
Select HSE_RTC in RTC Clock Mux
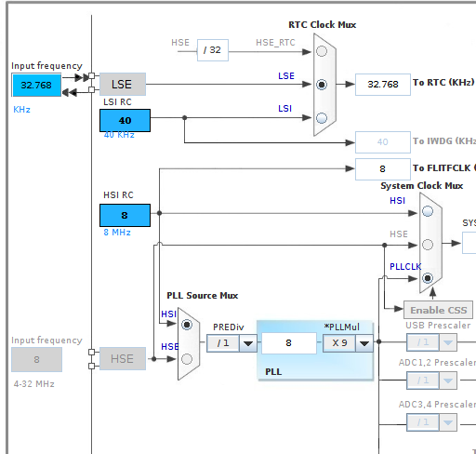click(322, 51)
